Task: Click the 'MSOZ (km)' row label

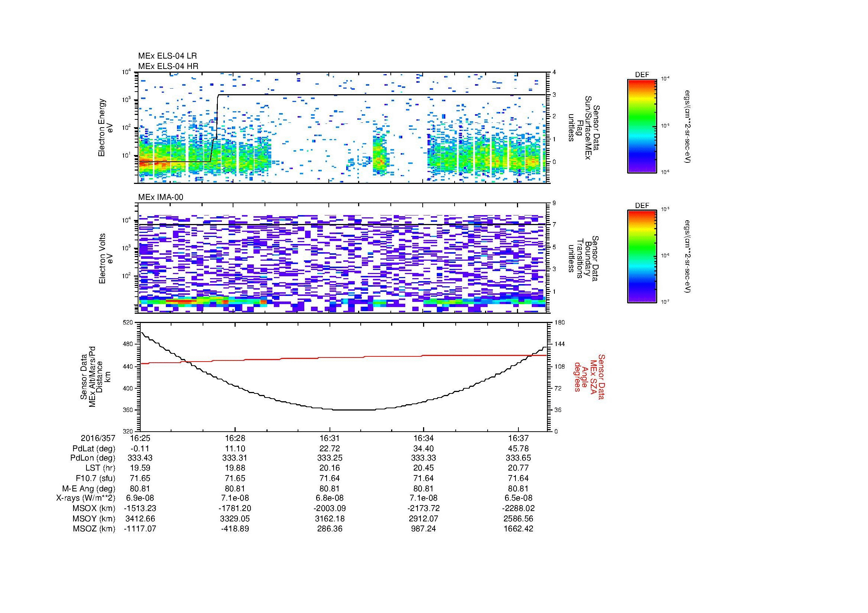Action: tap(94, 529)
